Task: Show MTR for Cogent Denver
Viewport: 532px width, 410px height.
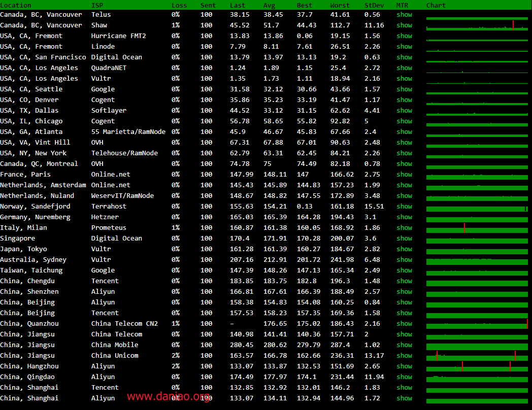Action: 404,99
